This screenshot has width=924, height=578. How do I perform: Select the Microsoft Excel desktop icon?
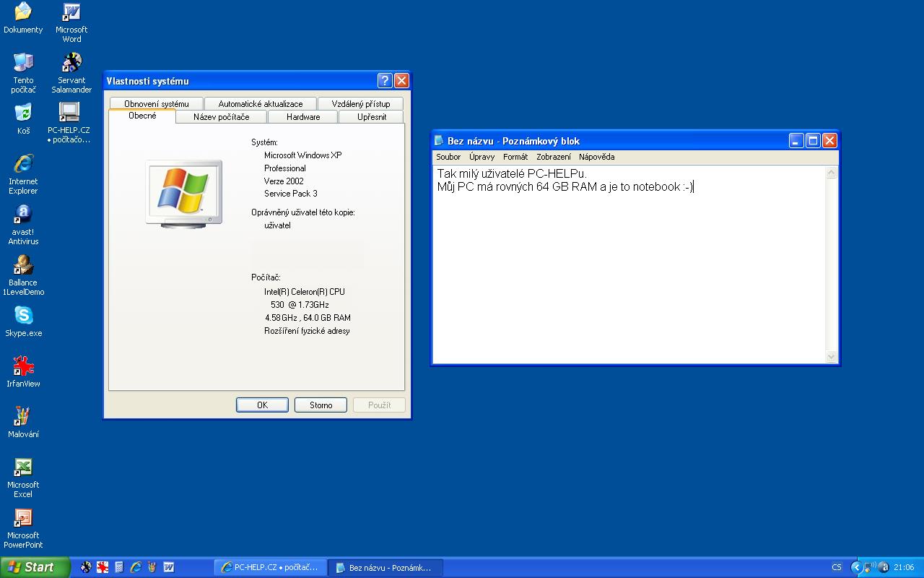(x=23, y=478)
